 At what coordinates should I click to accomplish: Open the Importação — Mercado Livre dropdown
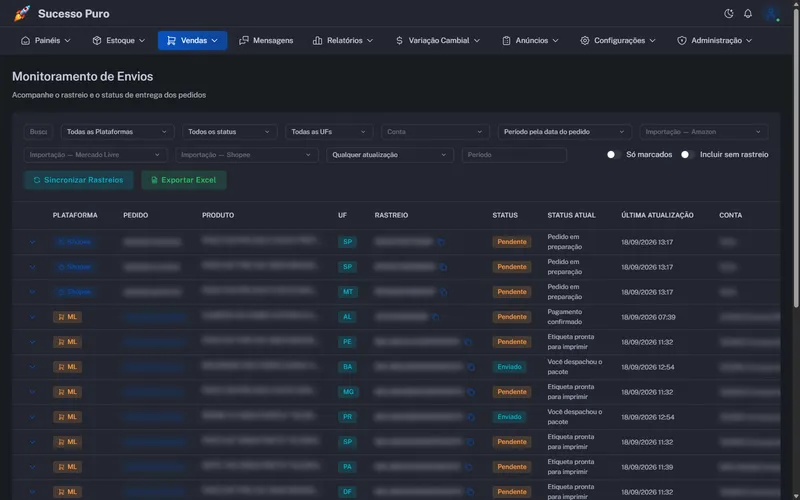coord(95,155)
